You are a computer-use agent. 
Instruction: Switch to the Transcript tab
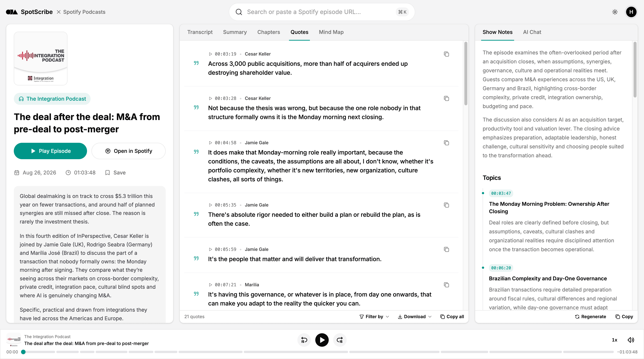click(200, 32)
